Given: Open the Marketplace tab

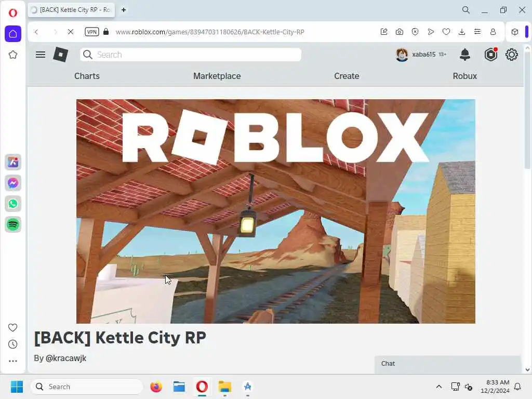Looking at the screenshot, I should click(217, 76).
